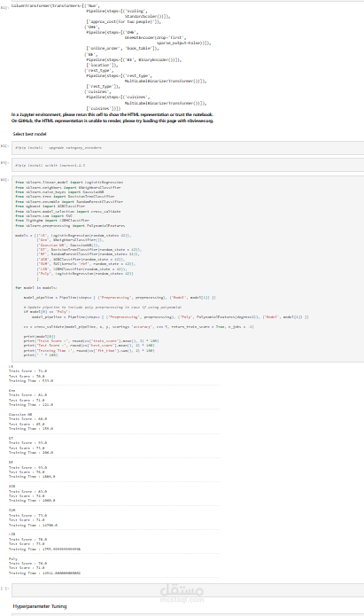
Task: Click the ['online_order', 'book_table'] output line
Action: click(122, 49)
